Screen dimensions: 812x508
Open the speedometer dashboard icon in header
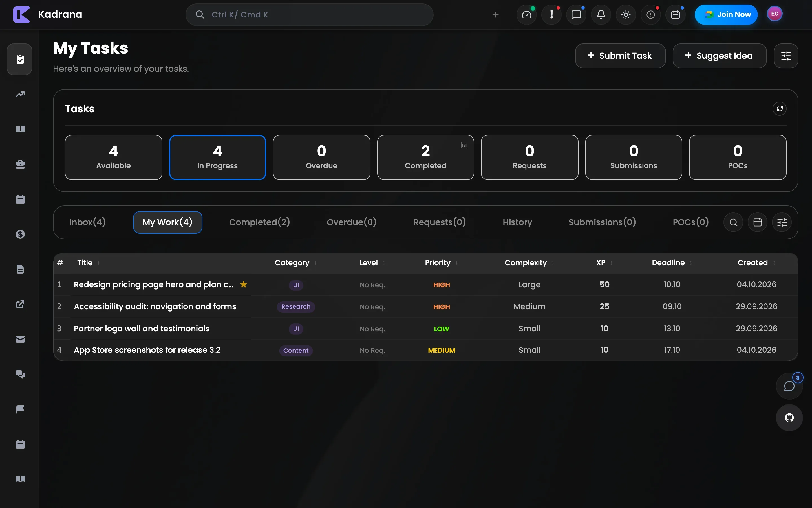click(x=527, y=14)
